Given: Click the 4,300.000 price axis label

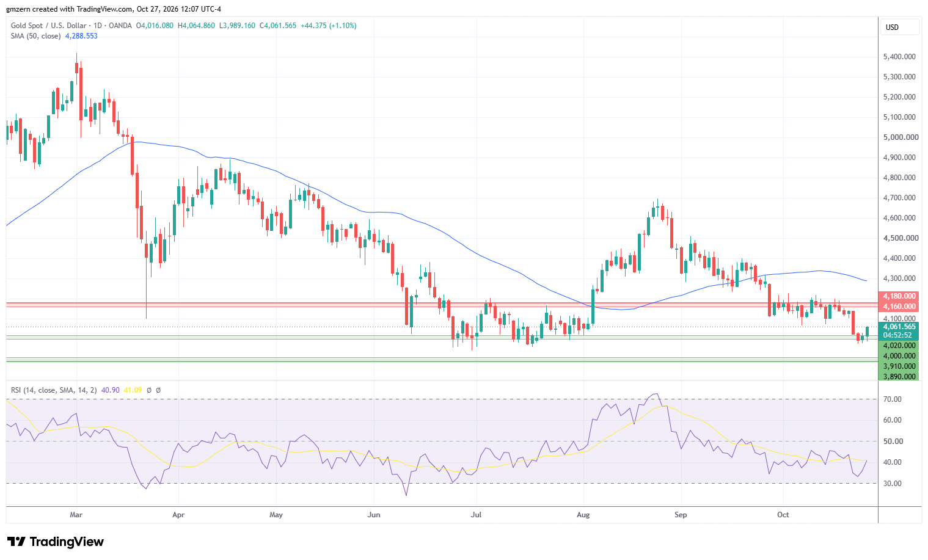Looking at the screenshot, I should point(899,278).
